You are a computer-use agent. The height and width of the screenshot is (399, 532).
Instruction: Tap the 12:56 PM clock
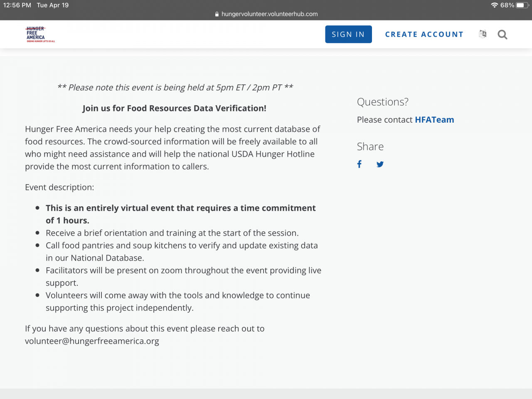(17, 5)
